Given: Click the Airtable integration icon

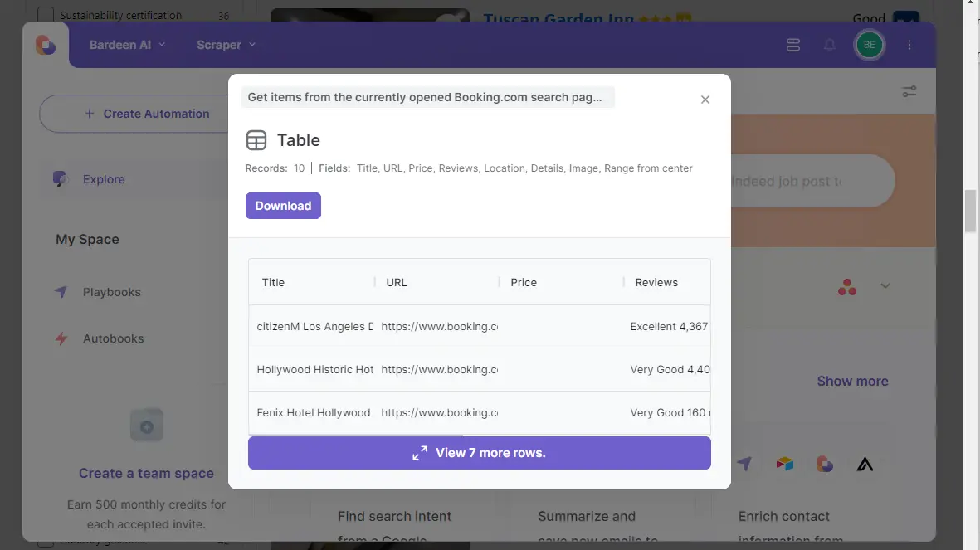Looking at the screenshot, I should tap(784, 464).
